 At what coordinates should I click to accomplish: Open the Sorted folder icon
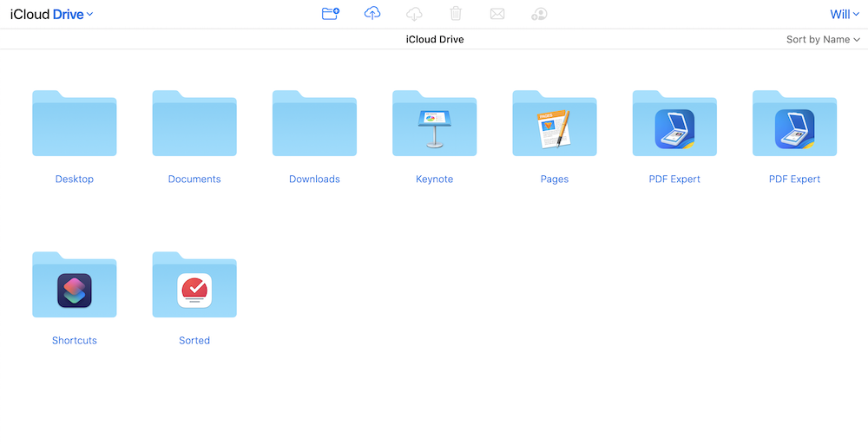point(194,284)
